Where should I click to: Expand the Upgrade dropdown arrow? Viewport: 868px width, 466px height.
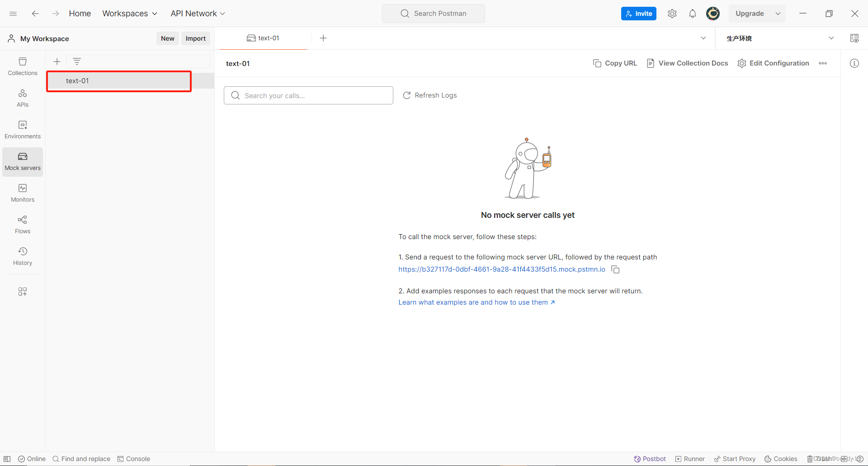tap(778, 14)
